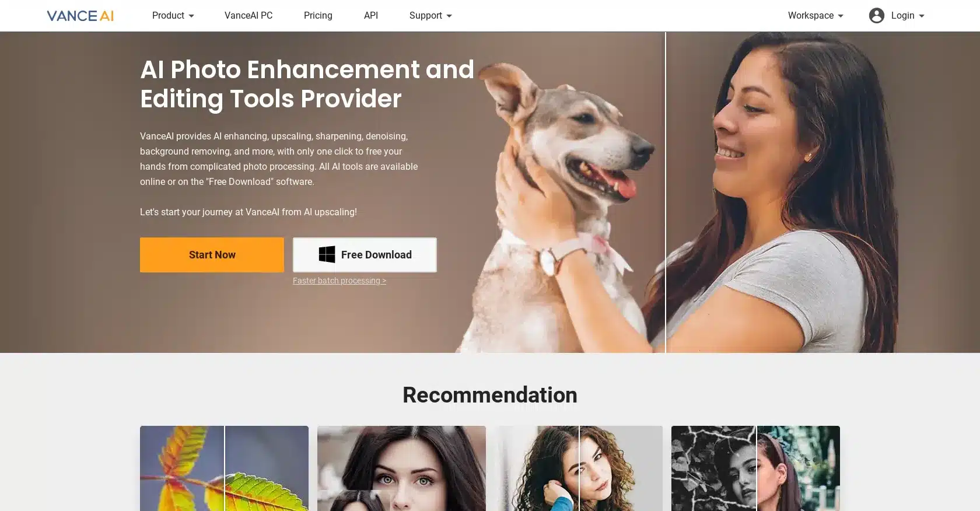The image size is (980, 511).
Task: Expand the Product dropdown arrow
Action: 191,16
